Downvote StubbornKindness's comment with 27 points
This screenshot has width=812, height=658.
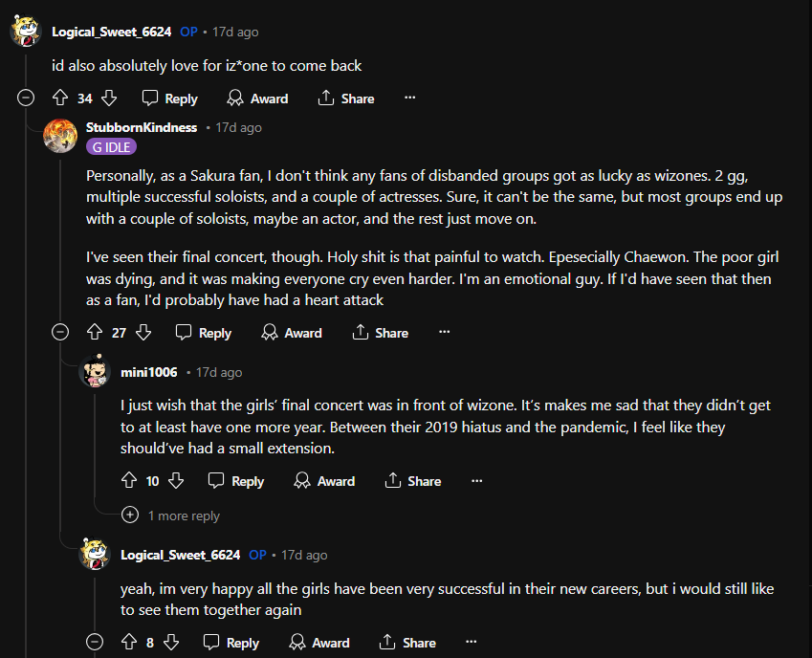click(143, 333)
